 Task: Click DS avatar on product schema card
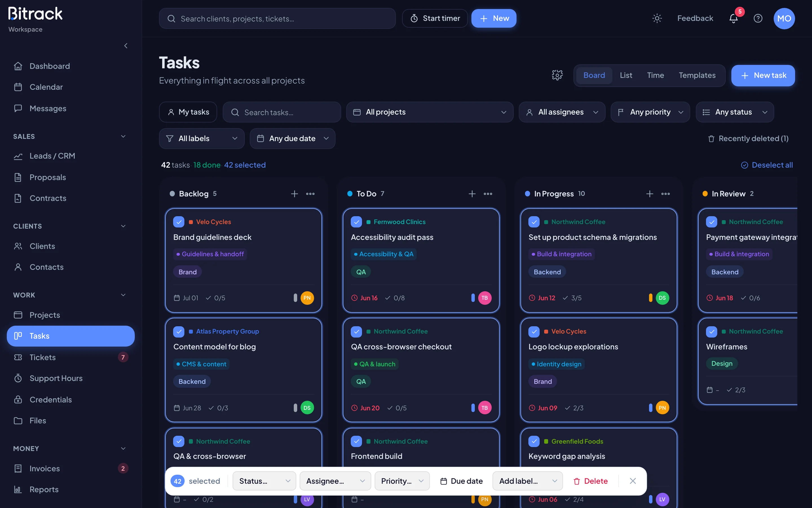pos(662,298)
